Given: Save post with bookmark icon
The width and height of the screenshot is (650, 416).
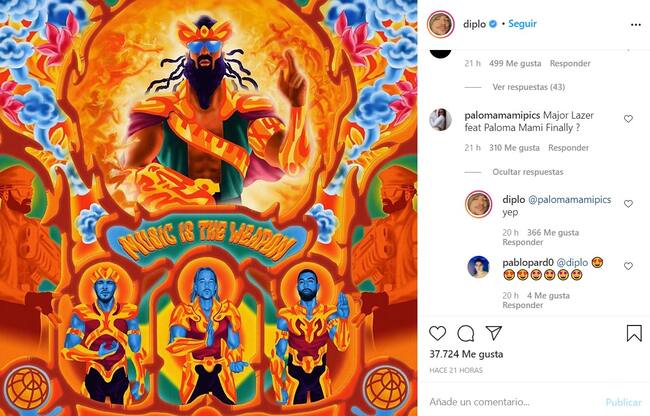Looking at the screenshot, I should (x=634, y=333).
